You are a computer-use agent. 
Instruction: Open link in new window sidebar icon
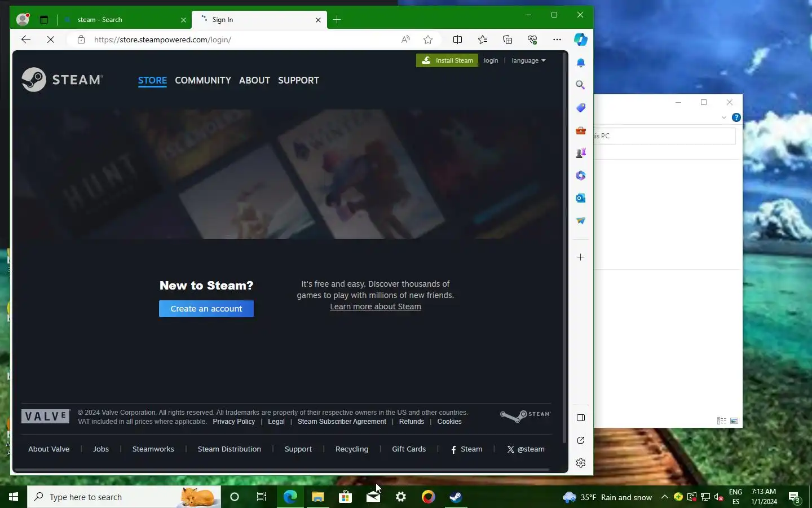581,440
